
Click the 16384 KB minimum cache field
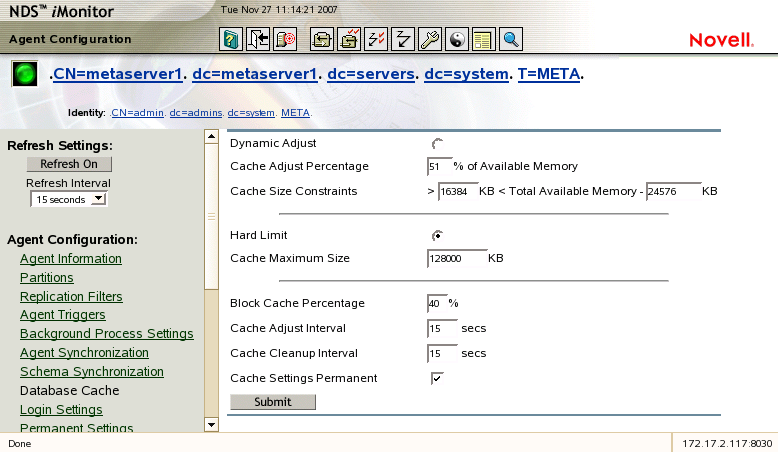[458, 192]
